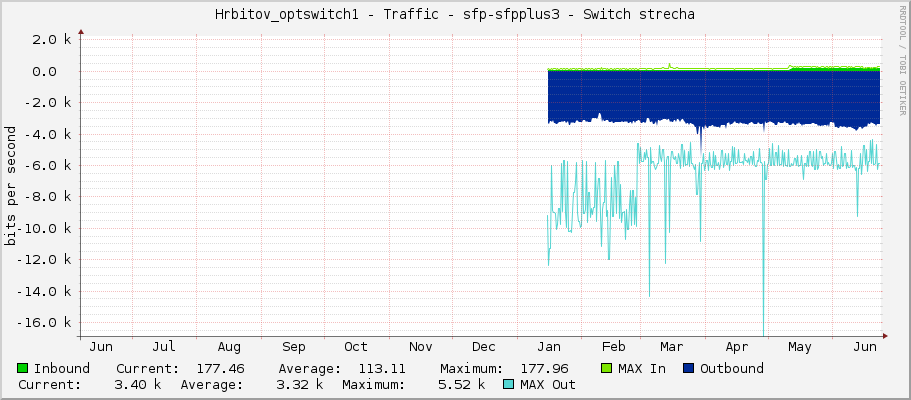Viewport: 911px width, 400px height.
Task: Click the -8.0 k y-axis label
Action: 49,197
